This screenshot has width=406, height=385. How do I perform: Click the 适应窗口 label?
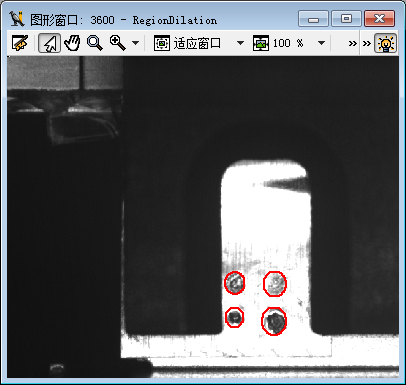[197, 43]
